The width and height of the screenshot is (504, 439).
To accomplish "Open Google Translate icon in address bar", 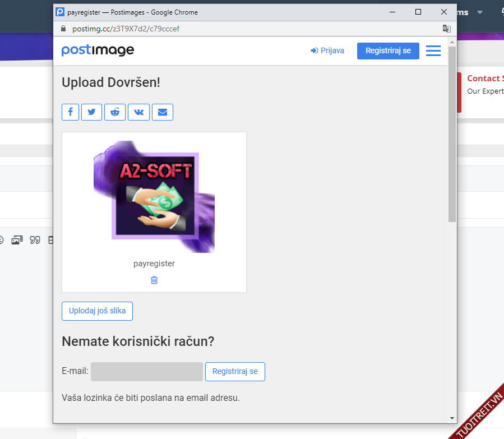I will (x=446, y=29).
